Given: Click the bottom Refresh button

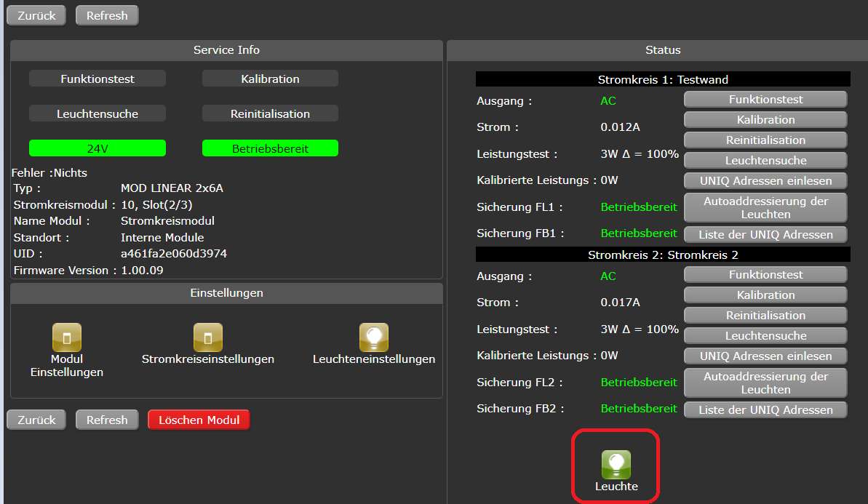Looking at the screenshot, I should point(107,420).
